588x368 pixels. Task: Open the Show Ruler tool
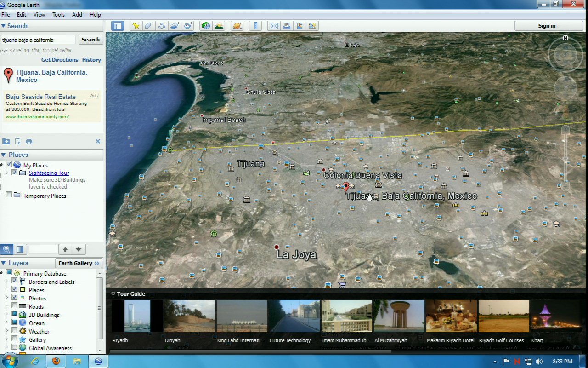[256, 26]
